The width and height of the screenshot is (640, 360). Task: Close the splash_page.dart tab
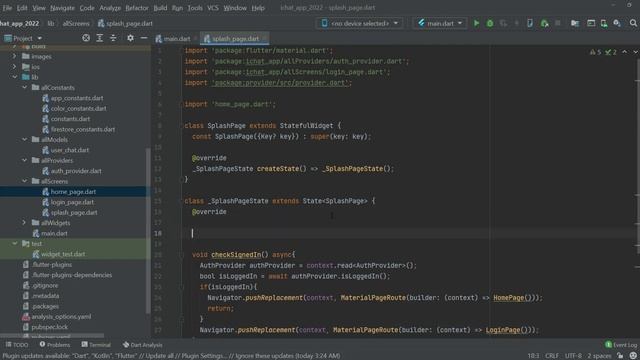point(265,39)
